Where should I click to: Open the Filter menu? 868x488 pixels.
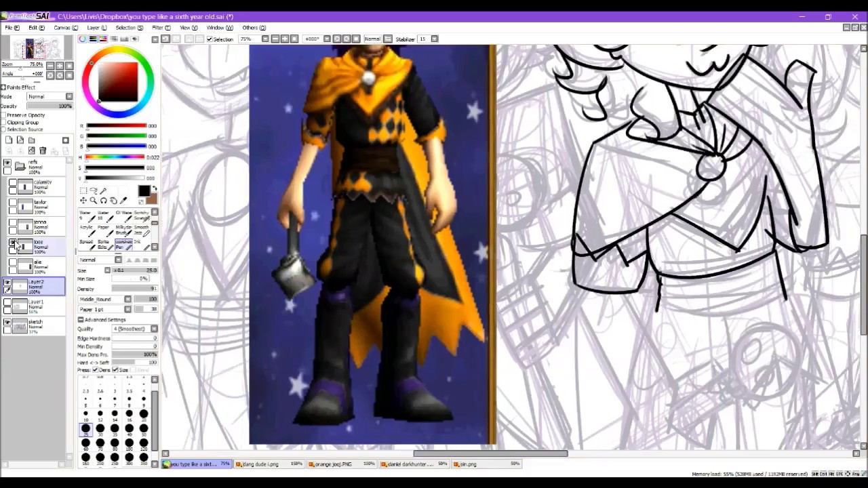161,28
